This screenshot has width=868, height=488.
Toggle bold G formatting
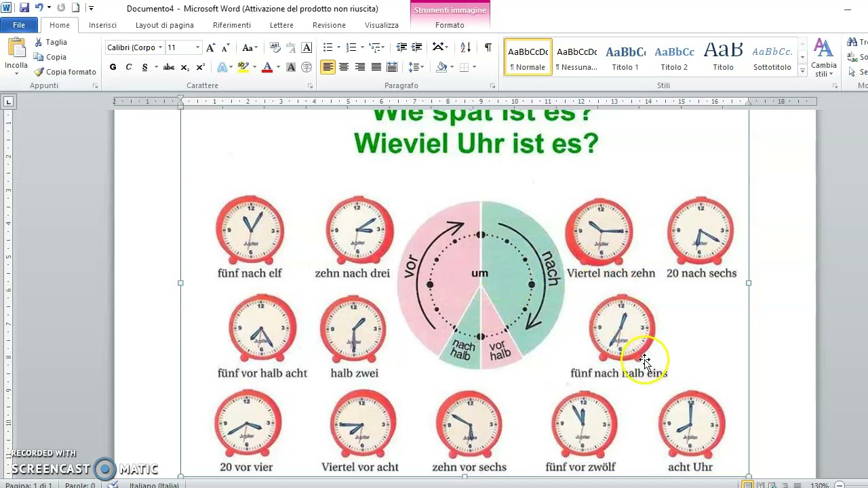tap(113, 67)
